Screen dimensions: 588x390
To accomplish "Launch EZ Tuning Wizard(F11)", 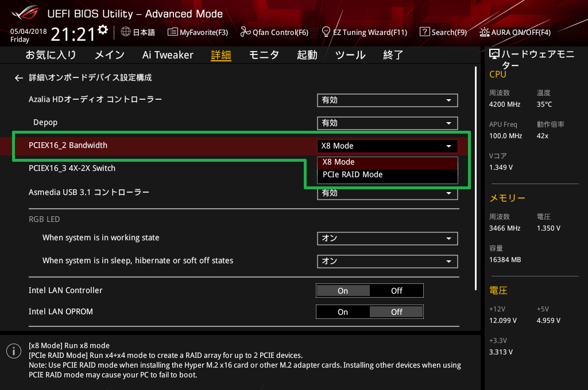I will 365,32.
